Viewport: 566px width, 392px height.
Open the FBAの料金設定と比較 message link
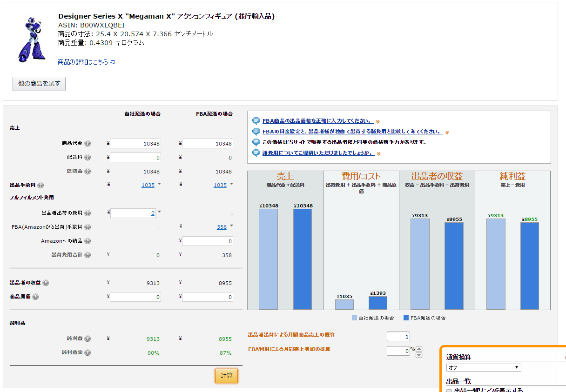pos(352,132)
